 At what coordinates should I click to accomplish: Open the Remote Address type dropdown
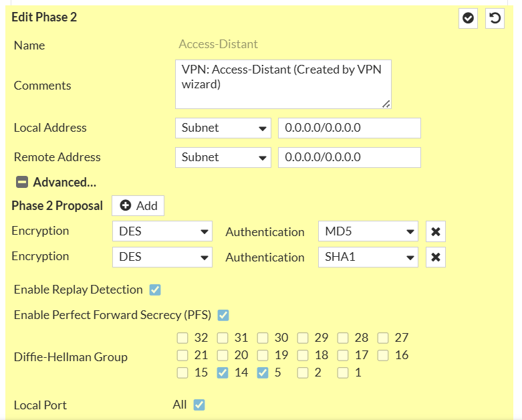coord(223,157)
